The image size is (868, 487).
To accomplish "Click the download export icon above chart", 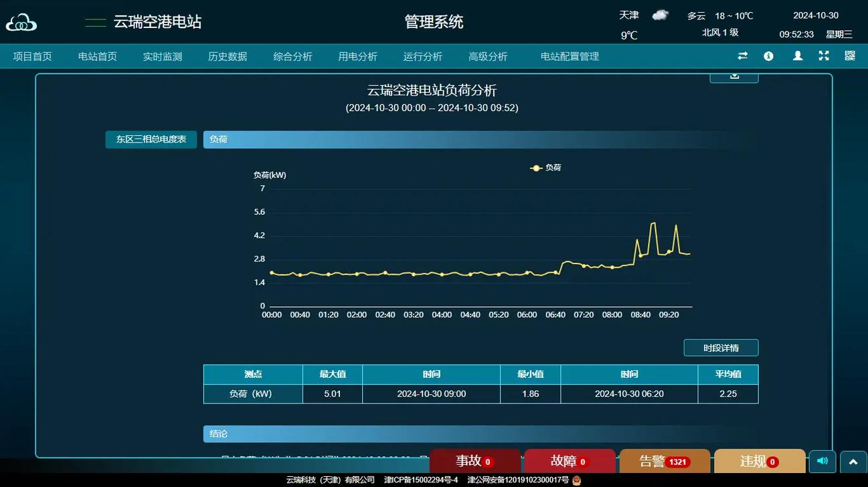I will point(733,76).
